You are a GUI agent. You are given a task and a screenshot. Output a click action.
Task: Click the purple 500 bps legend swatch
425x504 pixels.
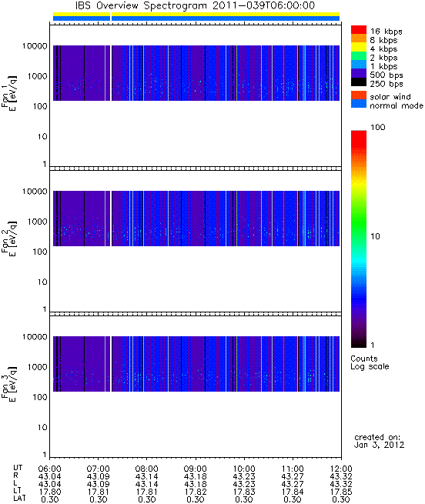[x=359, y=73]
